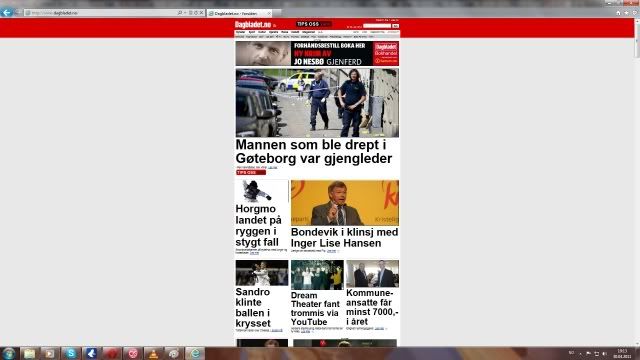Image resolution: width=640 pixels, height=360 pixels.
Task: Click the Jo Nesbø Gjenferd banner ad
Action: pyautogui.click(x=317, y=53)
